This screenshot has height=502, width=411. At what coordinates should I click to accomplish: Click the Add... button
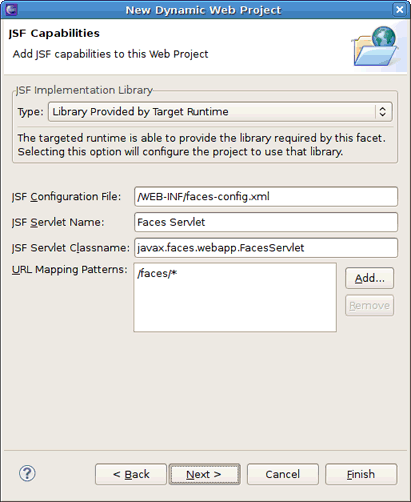[369, 278]
